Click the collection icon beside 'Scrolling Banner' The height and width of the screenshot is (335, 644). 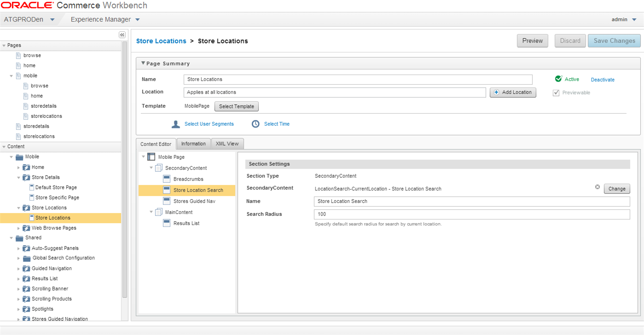26,289
